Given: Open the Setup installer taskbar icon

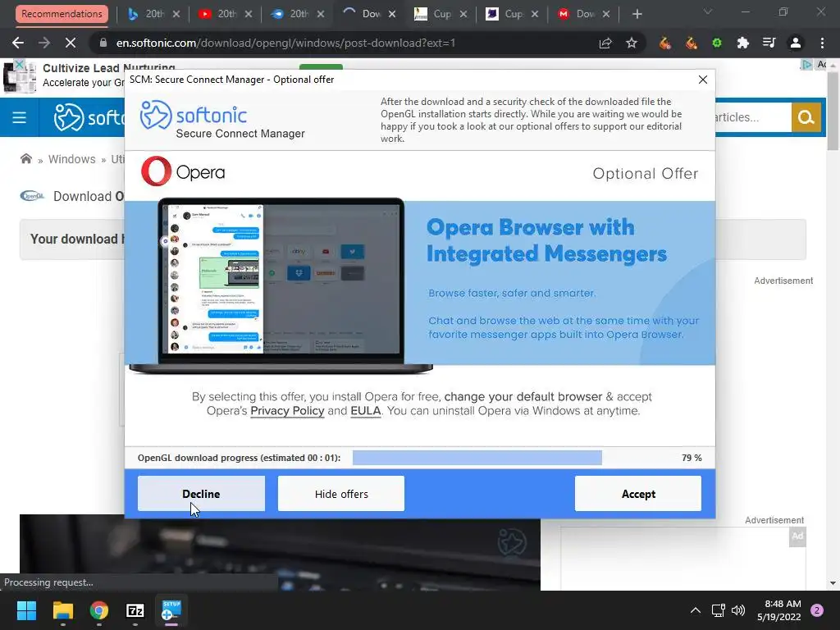Looking at the screenshot, I should [171, 610].
